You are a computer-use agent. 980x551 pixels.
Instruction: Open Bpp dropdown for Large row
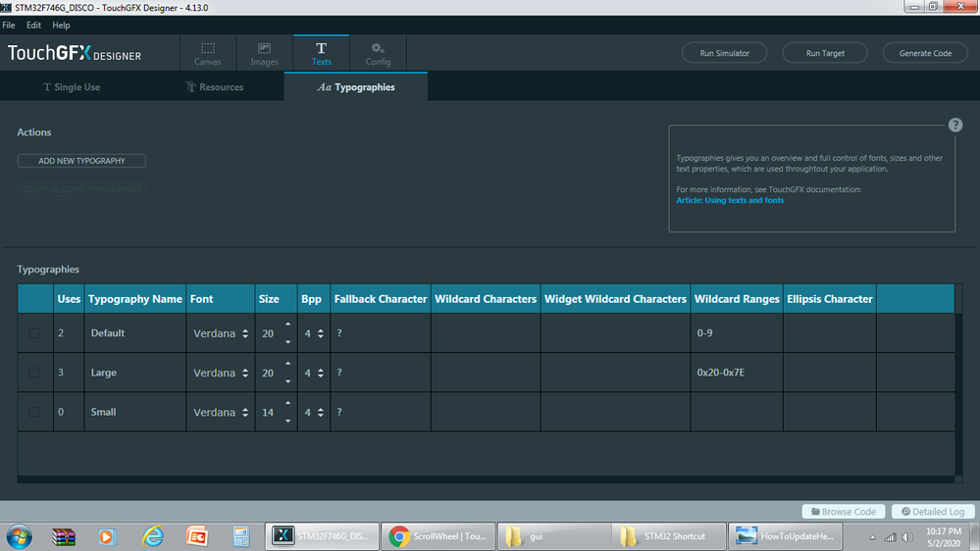[x=314, y=373]
